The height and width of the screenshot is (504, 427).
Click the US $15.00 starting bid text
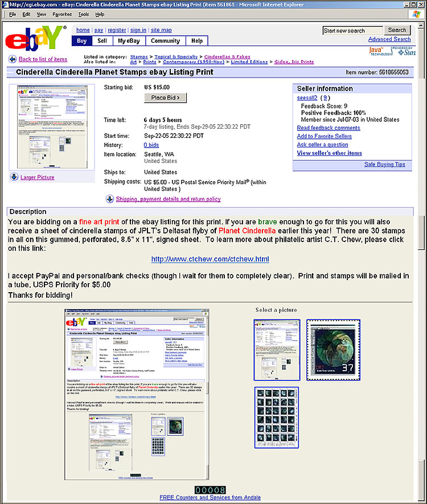tap(157, 87)
